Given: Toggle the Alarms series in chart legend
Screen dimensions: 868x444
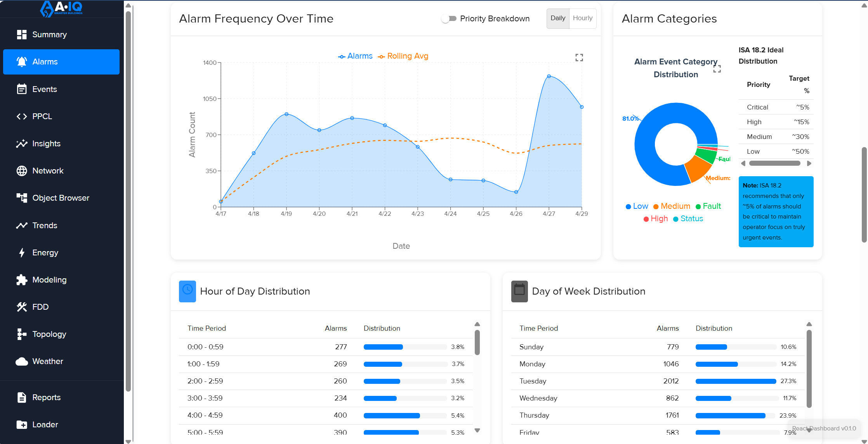Looking at the screenshot, I should [x=355, y=56].
